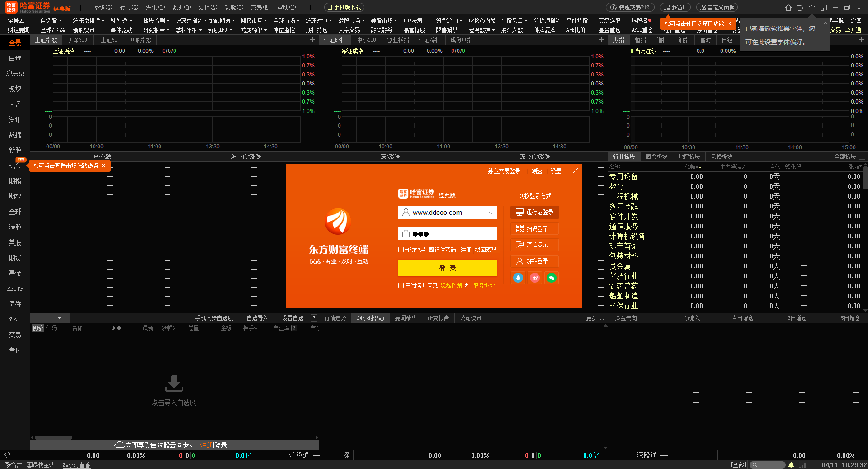Expand the 全球市场 dropdown
Viewport: 868px width, 469px height.
[x=298, y=21]
